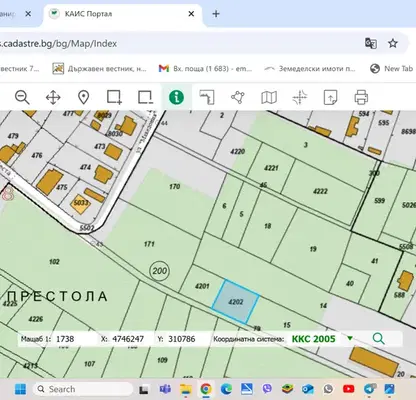This screenshot has width=416, height=400.
Task: Choose the rectangle select-add tool
Action: [x=114, y=97]
